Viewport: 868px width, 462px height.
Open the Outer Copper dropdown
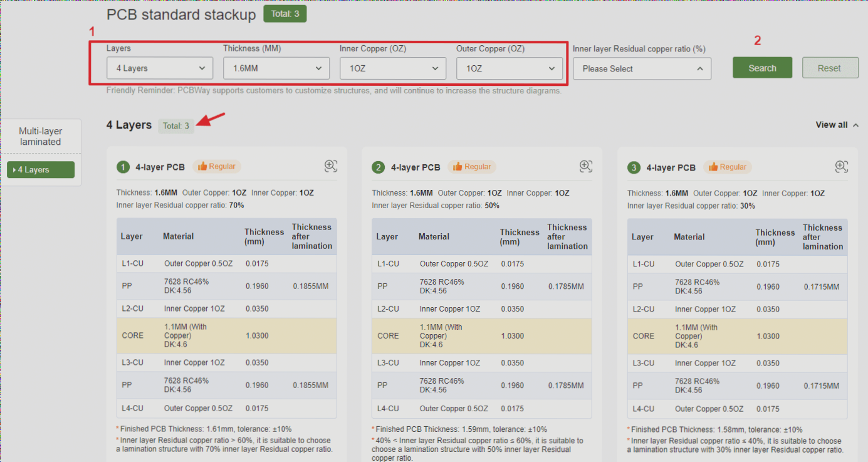[509, 68]
